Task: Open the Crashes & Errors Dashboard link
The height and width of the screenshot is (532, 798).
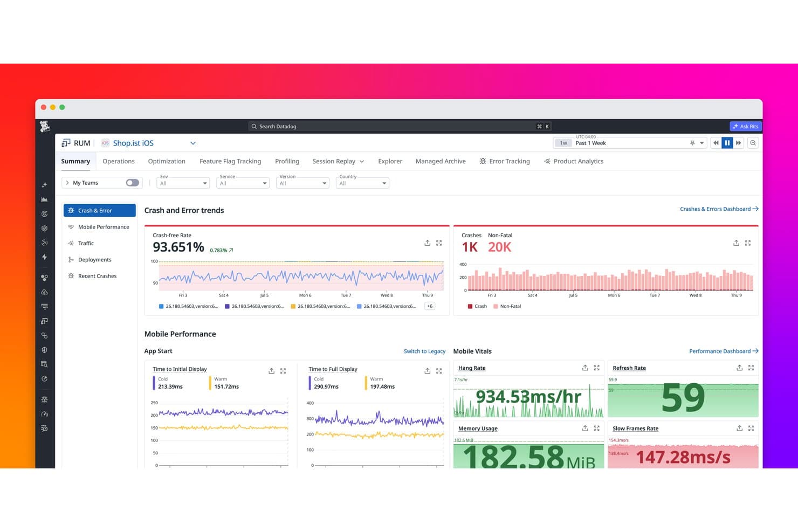Action: tap(719, 209)
